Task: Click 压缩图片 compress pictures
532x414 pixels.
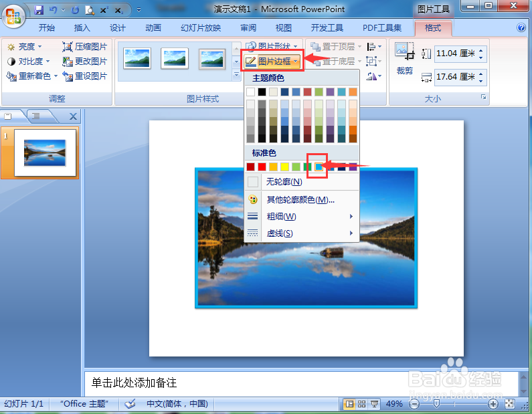Action: (85, 46)
